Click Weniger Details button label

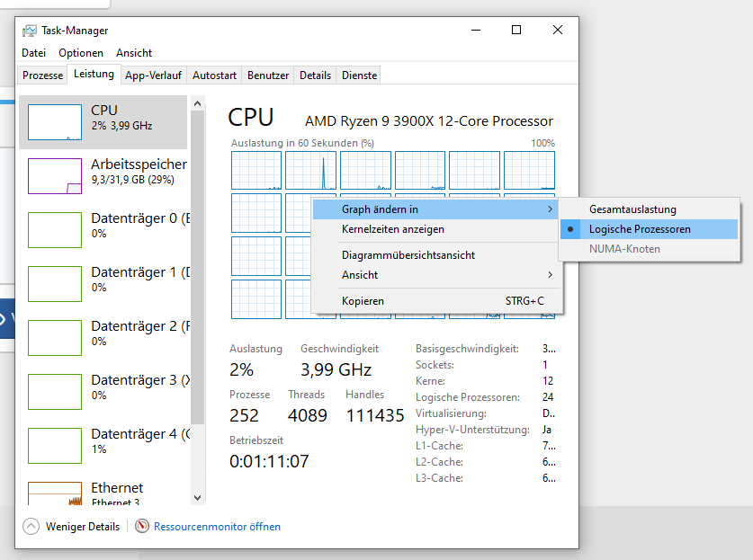coord(83,527)
